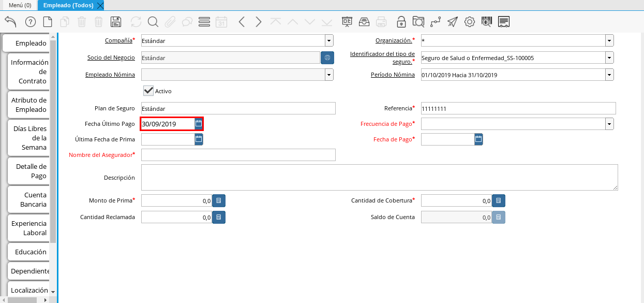
Task: Click the first delete trash icon
Action: point(82,22)
